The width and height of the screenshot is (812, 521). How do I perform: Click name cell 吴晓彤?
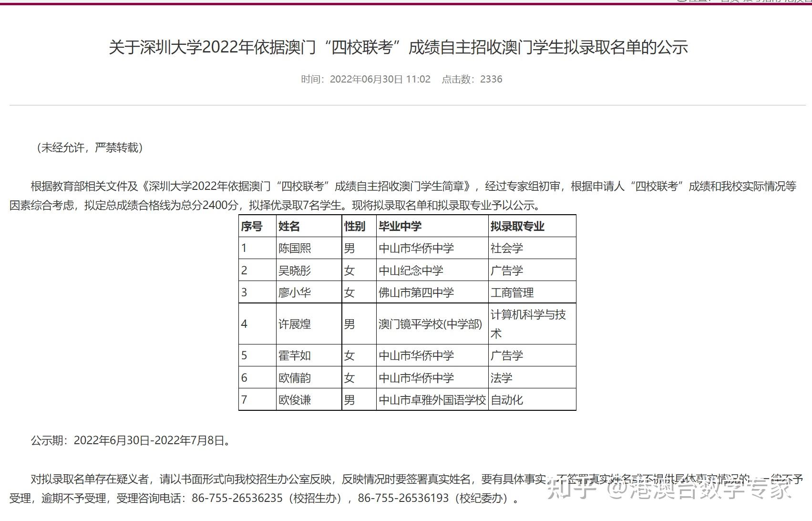pyautogui.click(x=309, y=271)
